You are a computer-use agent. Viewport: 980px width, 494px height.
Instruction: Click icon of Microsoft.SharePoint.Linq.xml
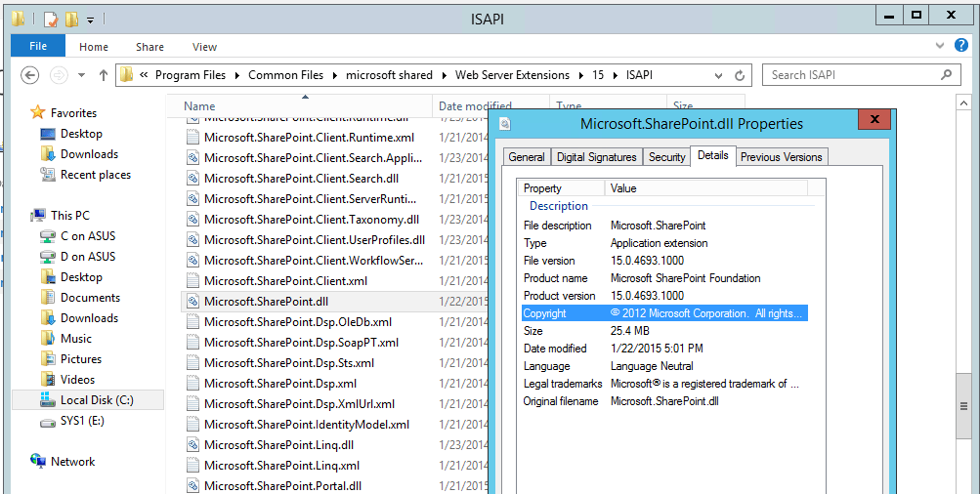(193, 466)
